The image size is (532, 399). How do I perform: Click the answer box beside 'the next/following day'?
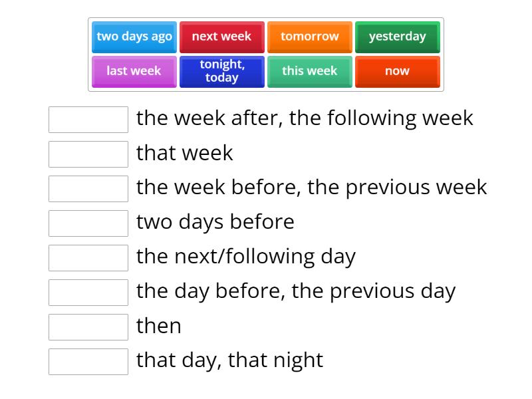(88, 258)
